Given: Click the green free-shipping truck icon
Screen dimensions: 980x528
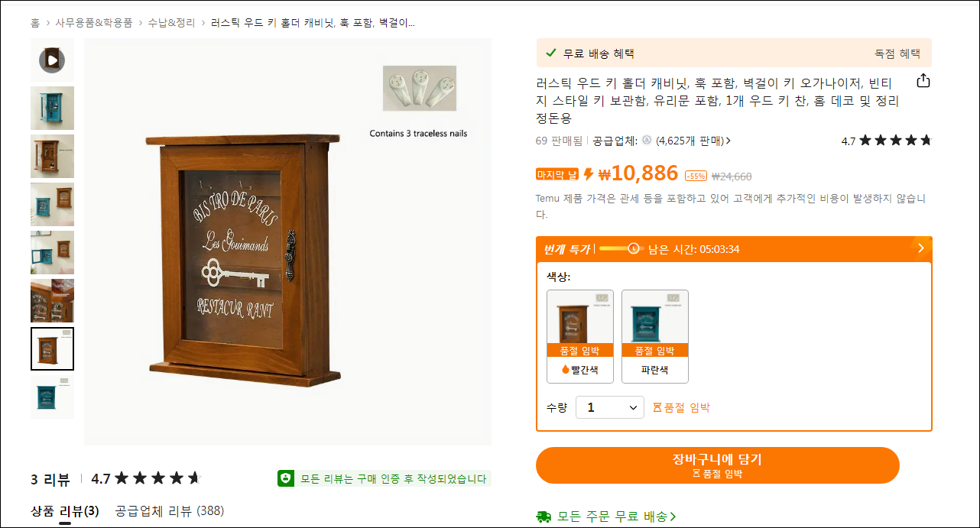Looking at the screenshot, I should 544,517.
